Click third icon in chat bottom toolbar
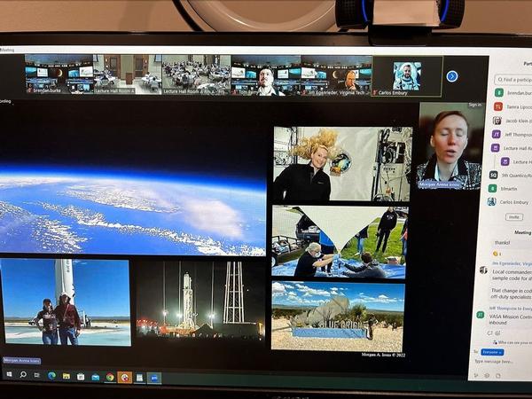 coord(498,376)
